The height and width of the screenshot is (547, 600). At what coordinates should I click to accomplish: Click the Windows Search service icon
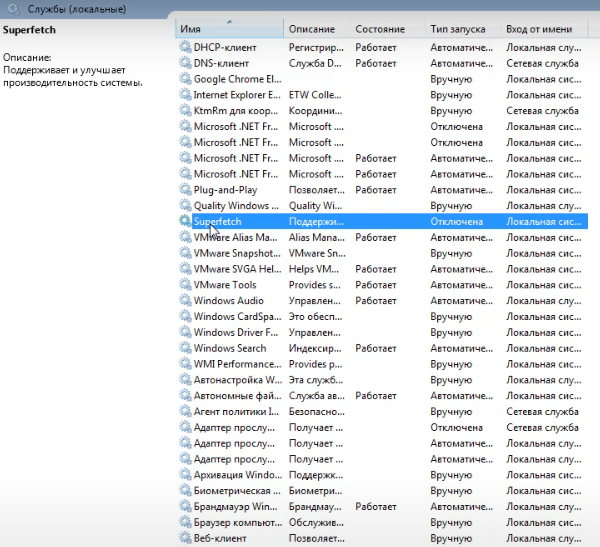pyautogui.click(x=185, y=348)
